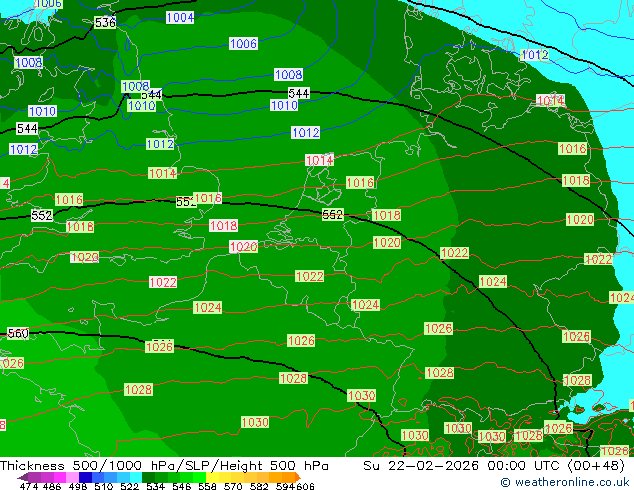
Task: Select the orange arrow end of the legend
Action: point(298,477)
